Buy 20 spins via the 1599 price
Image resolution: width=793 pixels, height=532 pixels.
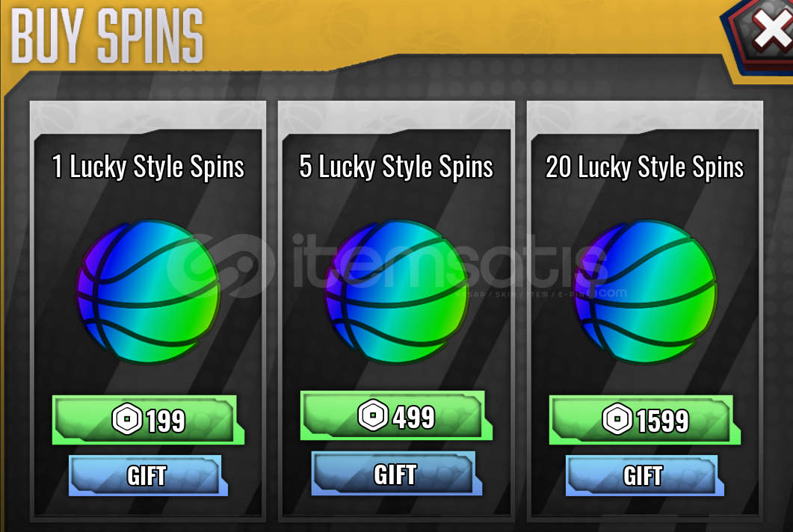645,420
